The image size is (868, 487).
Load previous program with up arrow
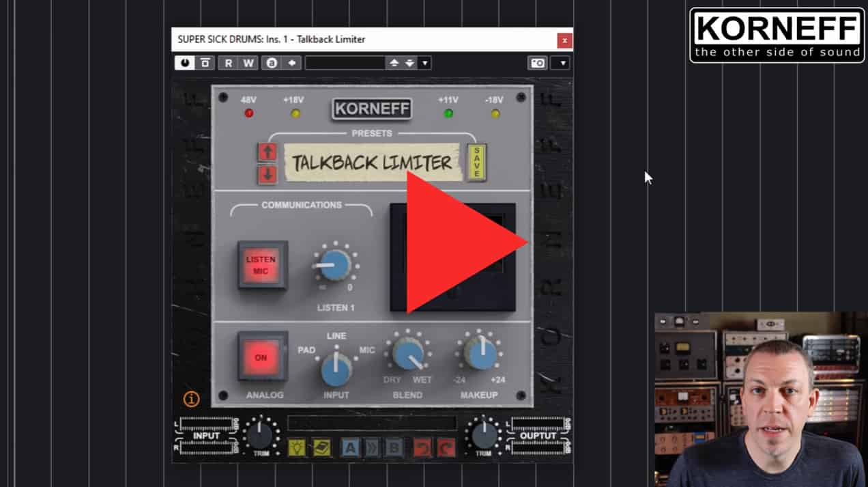coord(394,63)
